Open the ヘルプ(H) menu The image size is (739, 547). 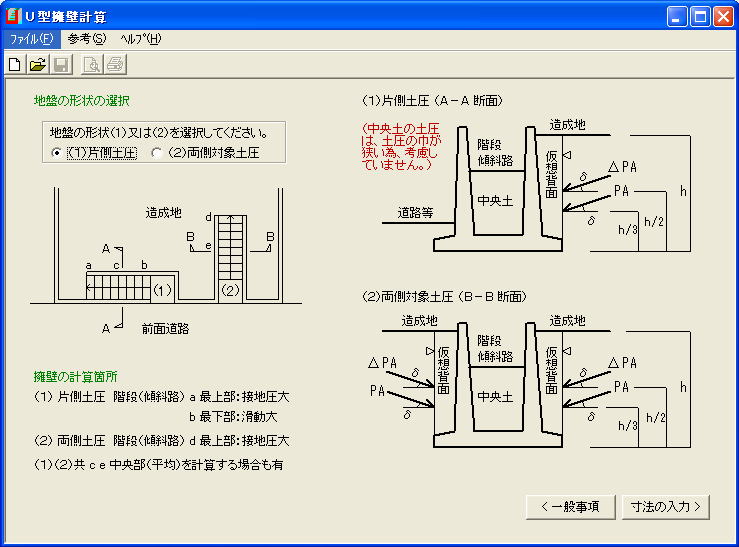pyautogui.click(x=140, y=39)
